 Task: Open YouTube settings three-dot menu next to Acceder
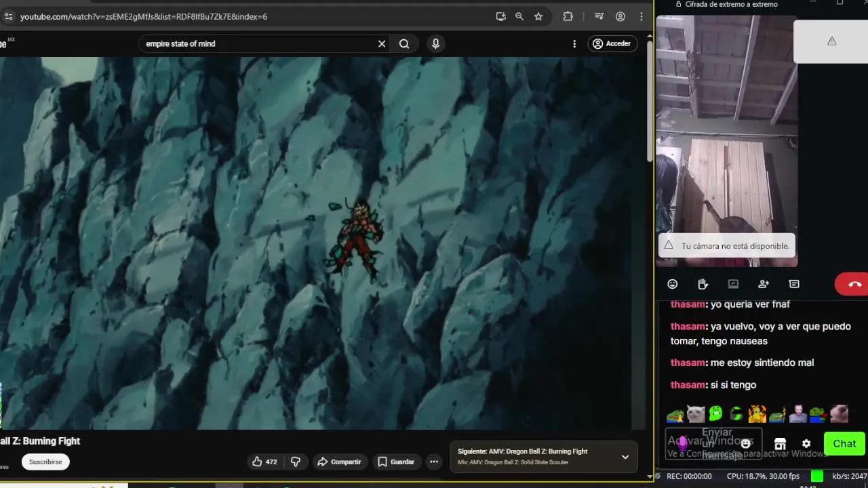click(x=574, y=43)
